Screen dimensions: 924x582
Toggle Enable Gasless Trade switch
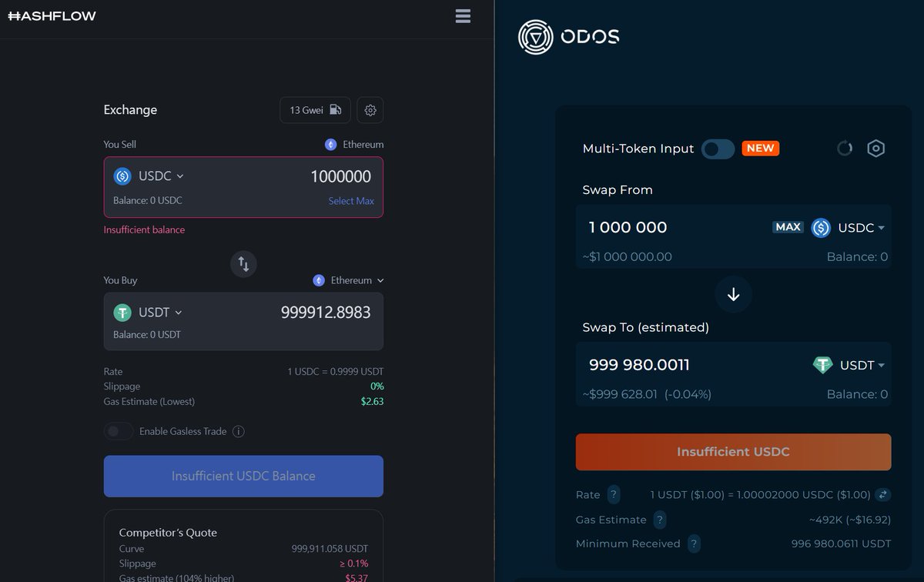[x=119, y=431]
